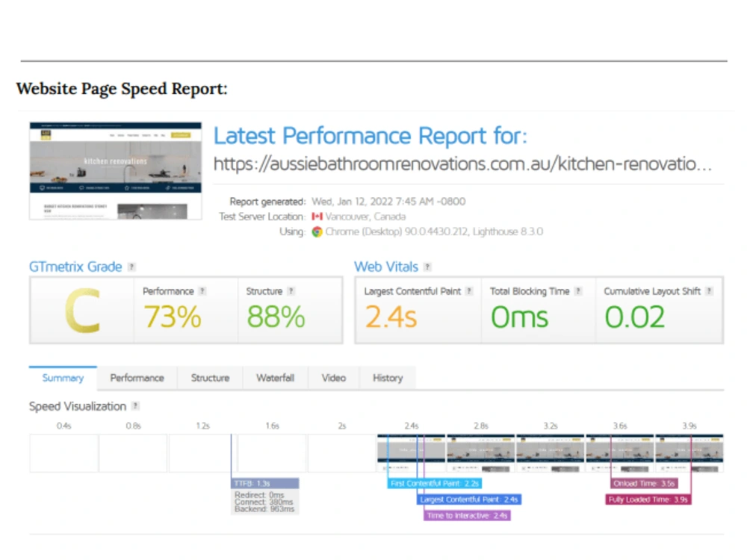Click the large C grade letter
Screen dimensions: 747x560
pos(82,311)
